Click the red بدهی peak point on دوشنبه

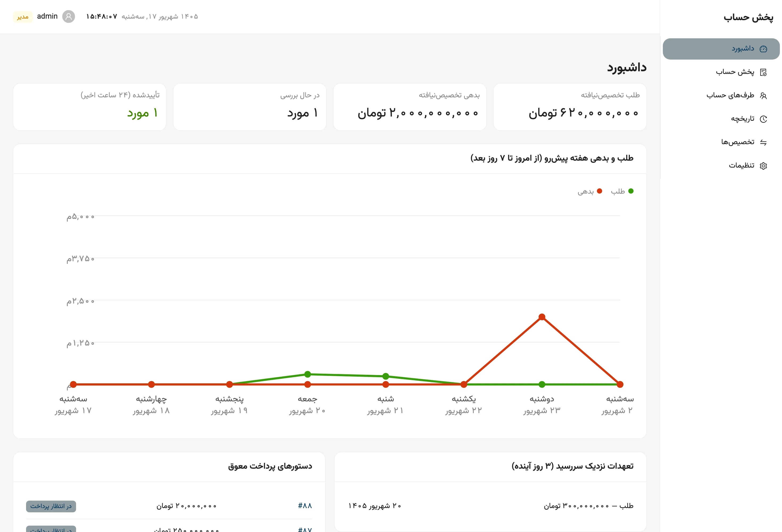[542, 317]
